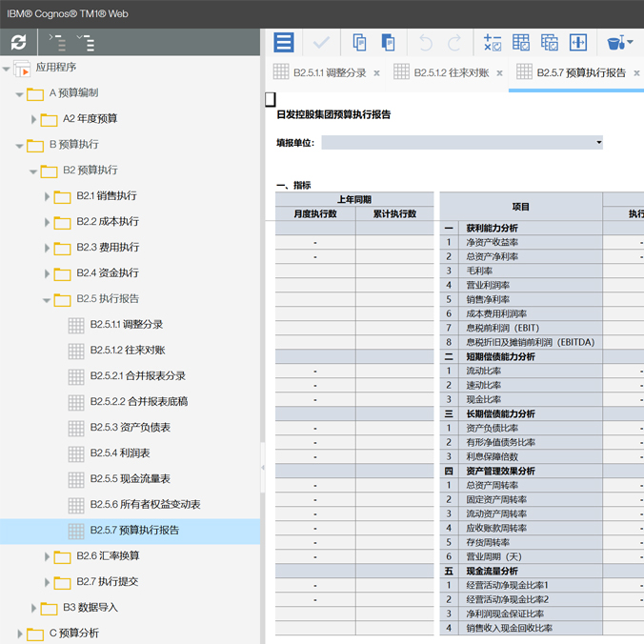The width and height of the screenshot is (644, 644).
Task: Click the B2.5.4 利润表 grid icon
Action: pos(76,454)
